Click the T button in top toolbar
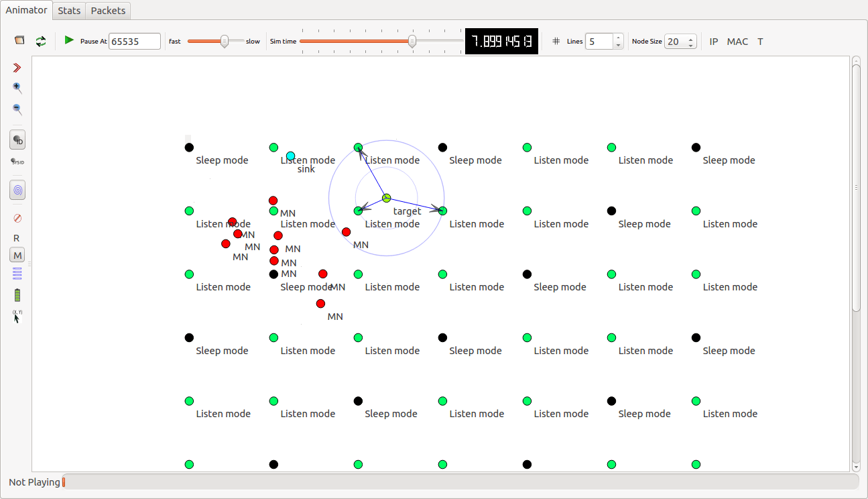Image resolution: width=868 pixels, height=499 pixels. (760, 42)
